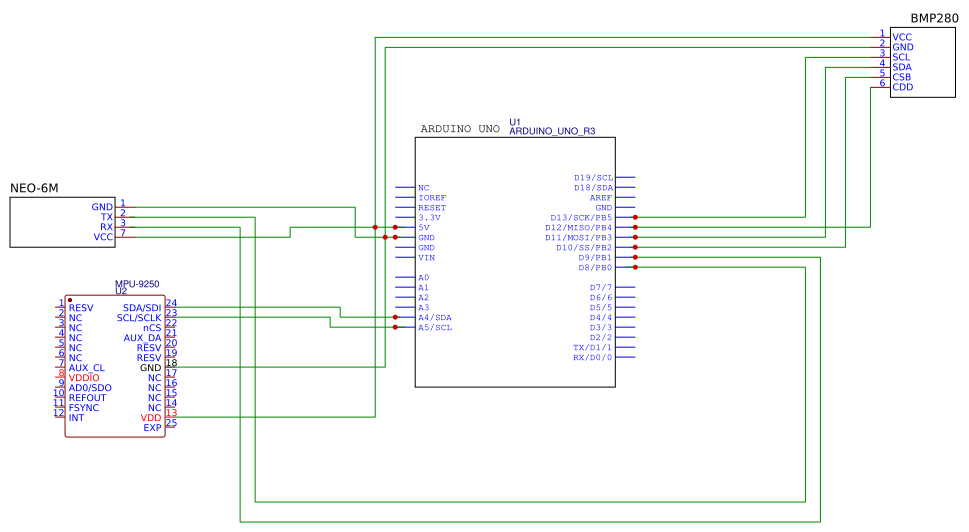The height and width of the screenshot is (532, 969).
Task: Click the Arduino VIN pin label
Action: pyautogui.click(x=426, y=258)
